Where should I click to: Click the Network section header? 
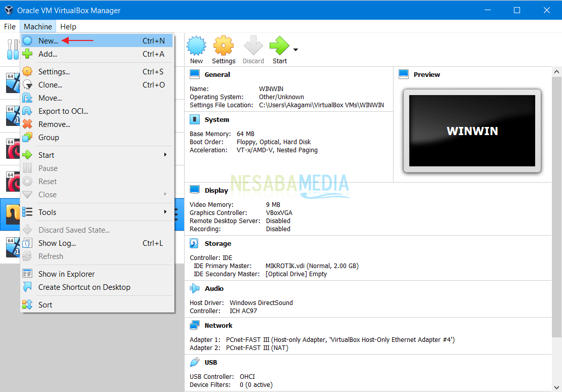219,325
